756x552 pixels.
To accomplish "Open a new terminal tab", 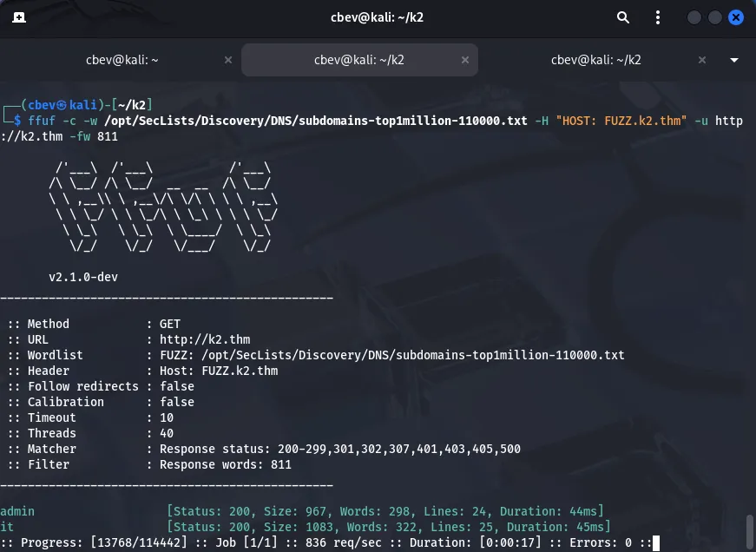I will 19,17.
